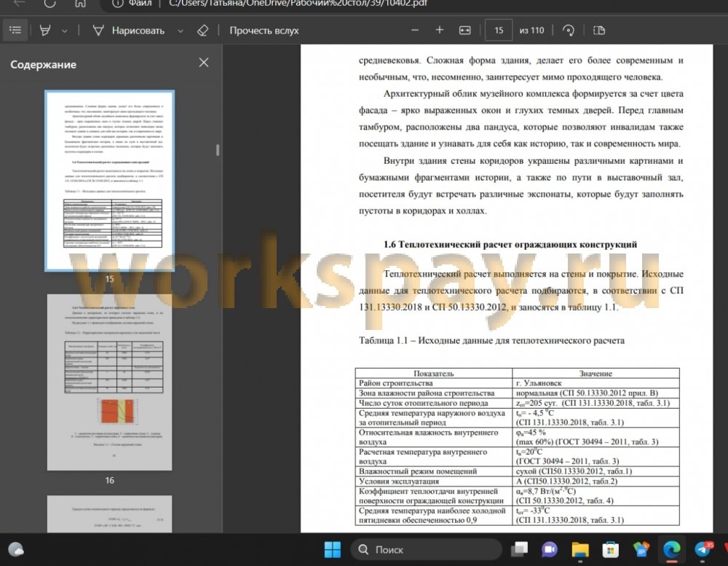Click the page number field showing 15
Viewport: 728px width, 566px height.
(x=499, y=31)
